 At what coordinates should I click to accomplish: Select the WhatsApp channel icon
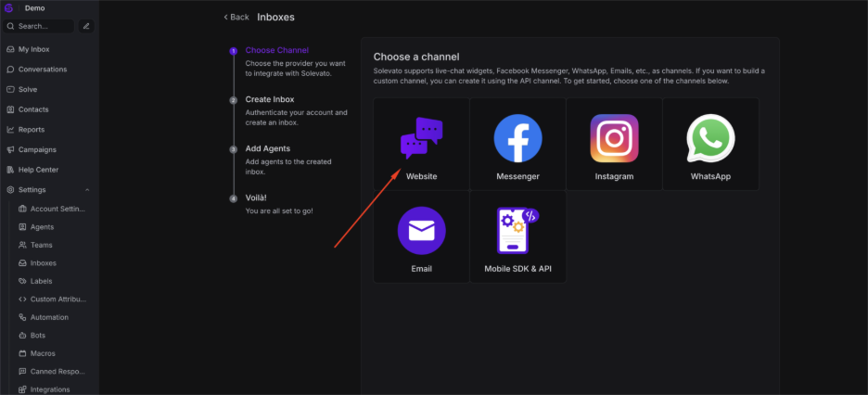coord(710,138)
